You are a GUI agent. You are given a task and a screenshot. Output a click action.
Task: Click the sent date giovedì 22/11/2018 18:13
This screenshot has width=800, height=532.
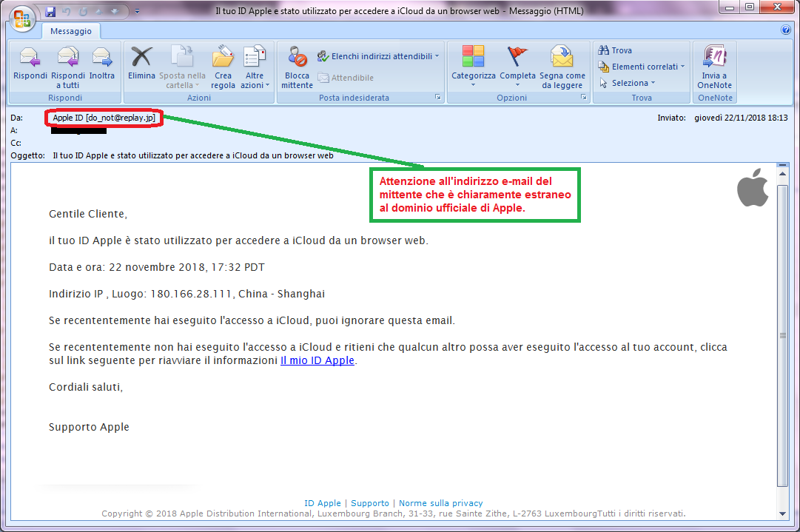[741, 118]
